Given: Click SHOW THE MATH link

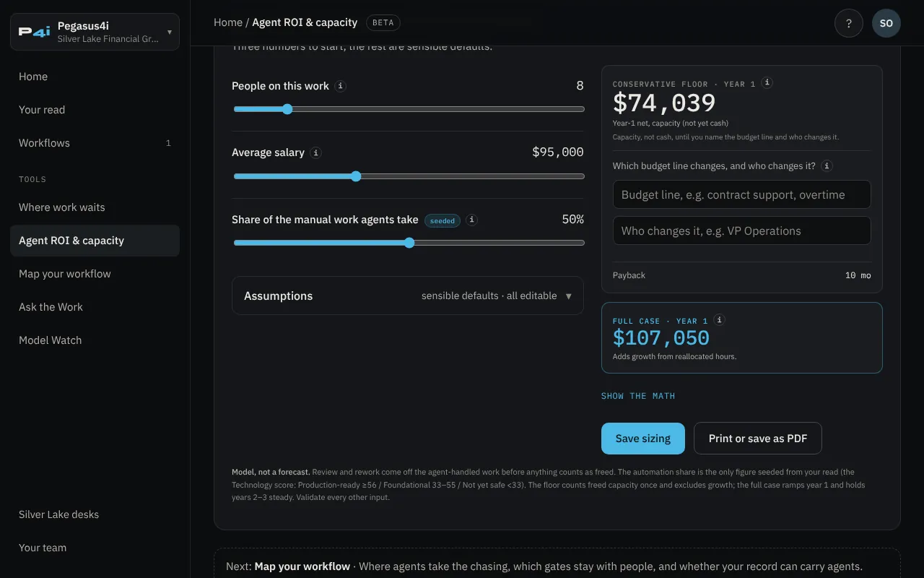Looking at the screenshot, I should point(638,396).
